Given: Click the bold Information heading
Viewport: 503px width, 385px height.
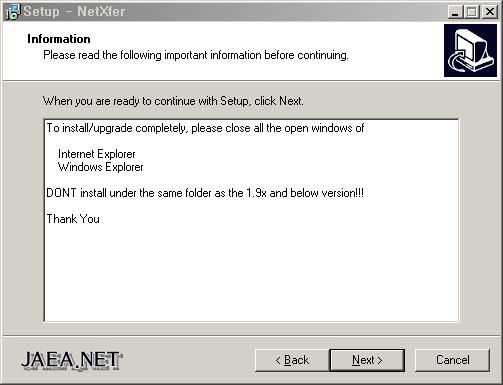Looking at the screenshot, I should click(59, 39).
